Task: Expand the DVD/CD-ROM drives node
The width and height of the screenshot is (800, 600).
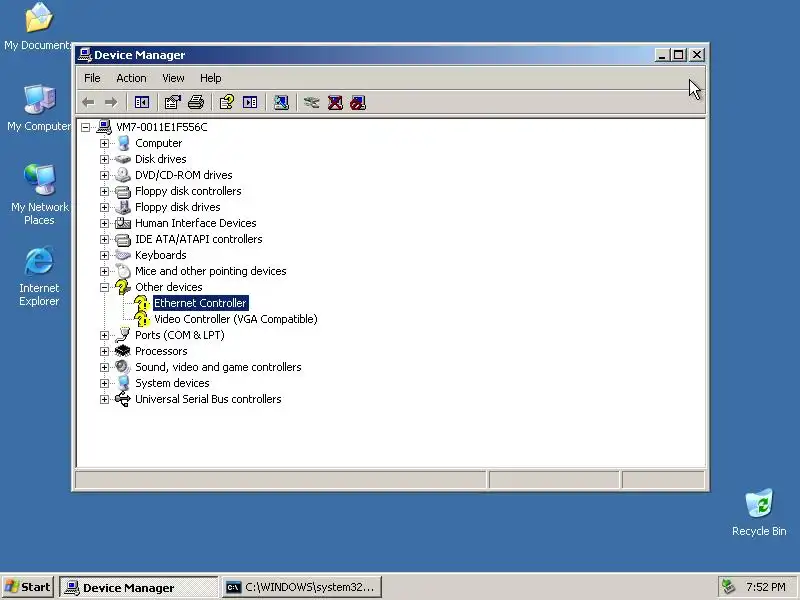Action: (105, 175)
